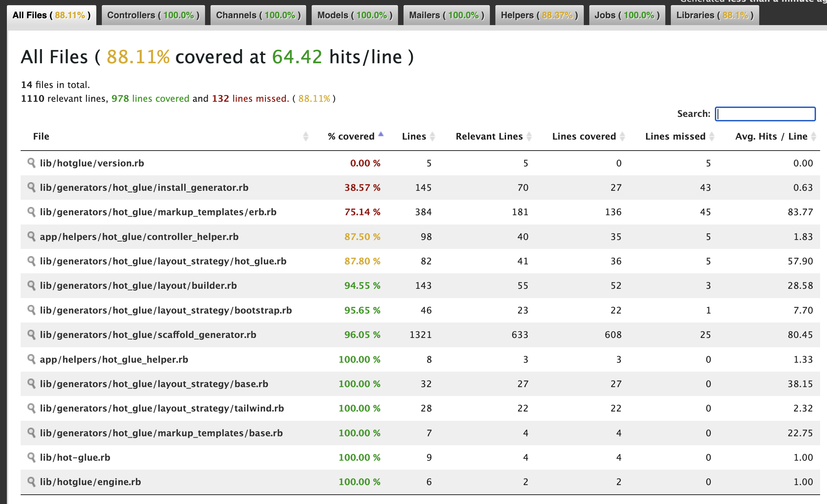Click magnifier icon next to lib/hotglue/engine.rb
The width and height of the screenshot is (827, 504).
tap(31, 482)
